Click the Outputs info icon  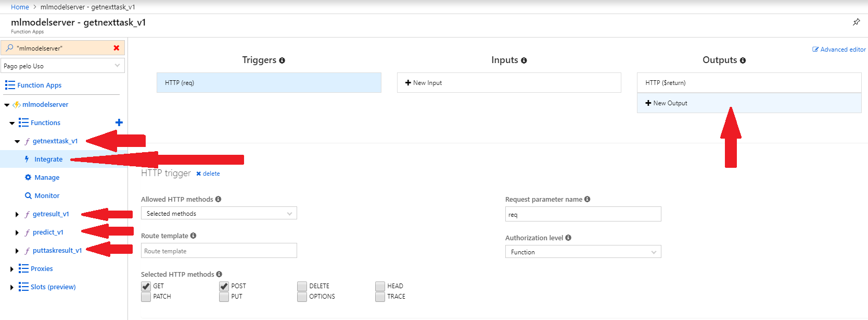tap(743, 60)
